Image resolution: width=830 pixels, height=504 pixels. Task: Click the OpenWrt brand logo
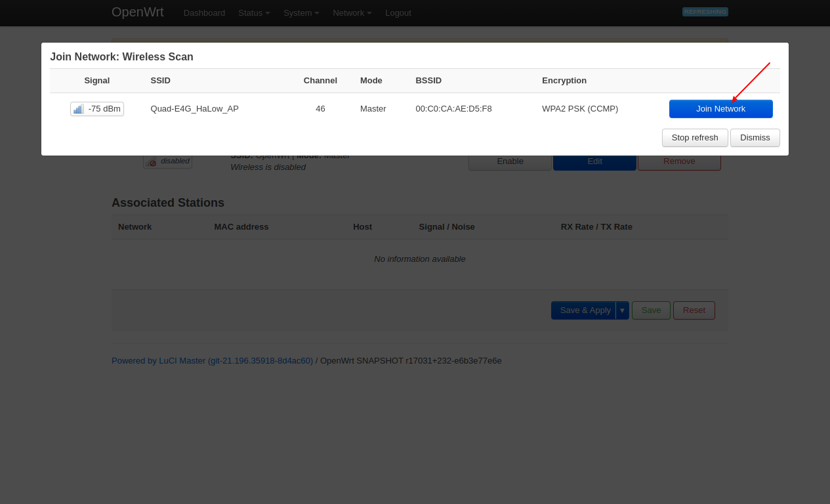138,12
